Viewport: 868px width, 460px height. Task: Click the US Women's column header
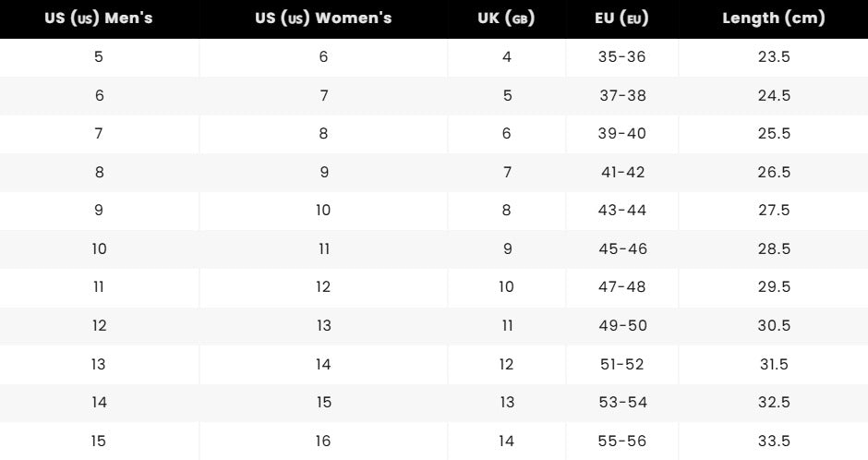[x=323, y=18]
